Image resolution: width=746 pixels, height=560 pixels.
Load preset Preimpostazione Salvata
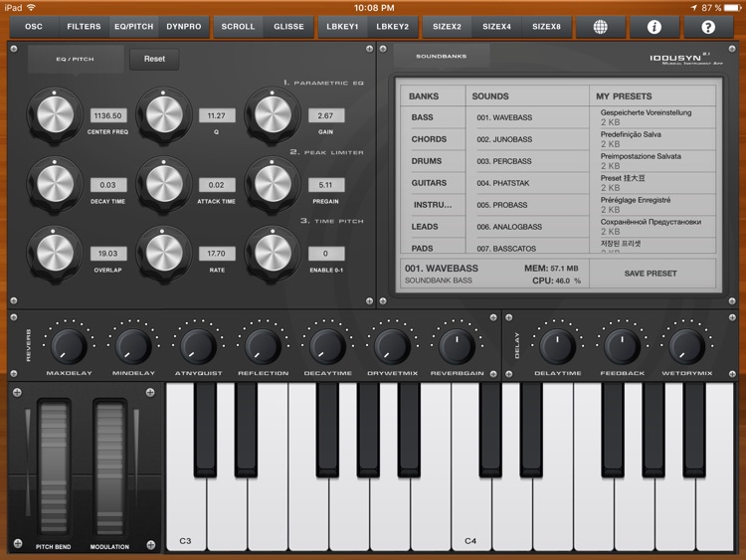click(x=653, y=161)
